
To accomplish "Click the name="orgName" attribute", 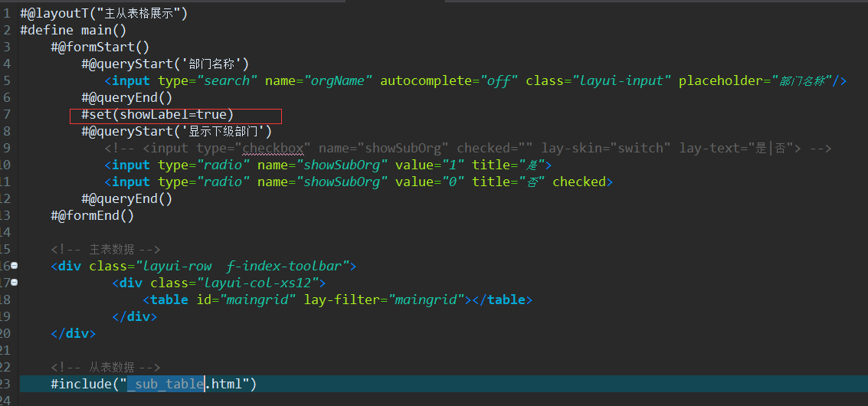I will [x=319, y=81].
